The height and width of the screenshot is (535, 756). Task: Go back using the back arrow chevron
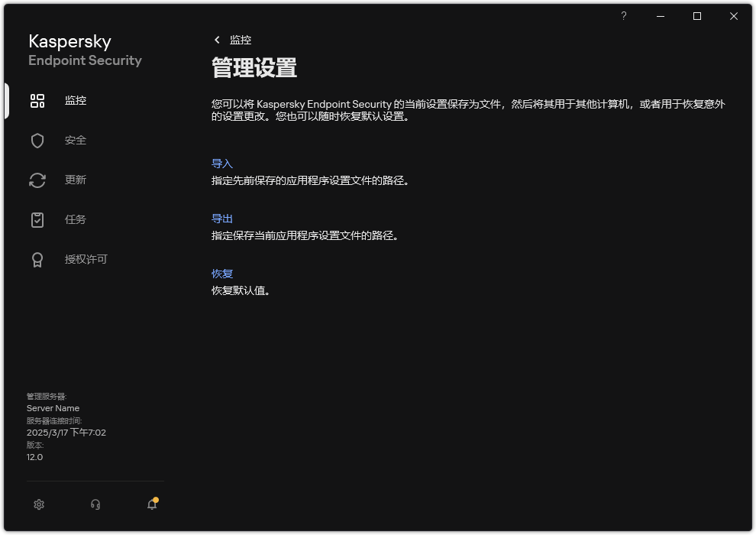pos(216,40)
